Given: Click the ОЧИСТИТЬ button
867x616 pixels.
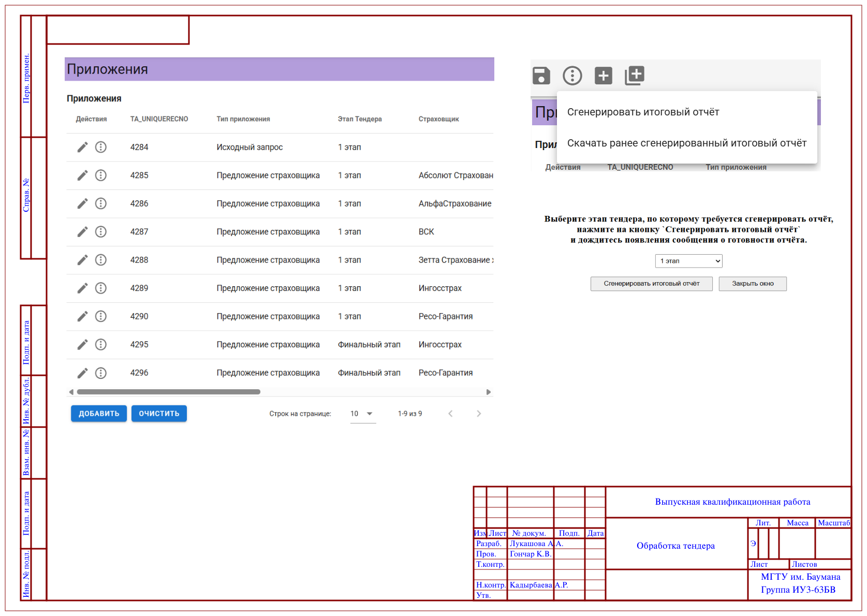Looking at the screenshot, I should pyautogui.click(x=159, y=414).
